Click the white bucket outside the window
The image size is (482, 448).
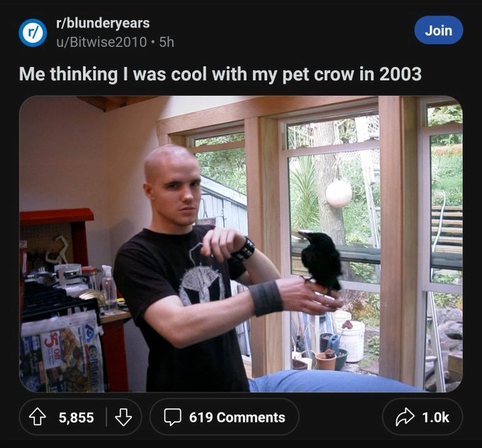(352, 340)
